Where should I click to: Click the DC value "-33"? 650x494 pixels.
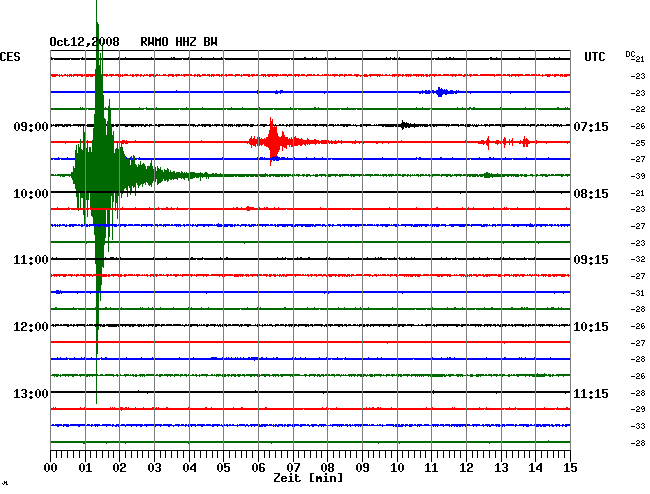pos(638,426)
